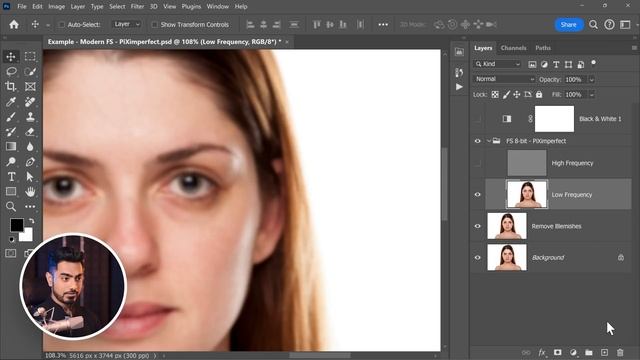Open Auto-Select Layer dropdown
The width and height of the screenshot is (640, 360).
point(127,24)
